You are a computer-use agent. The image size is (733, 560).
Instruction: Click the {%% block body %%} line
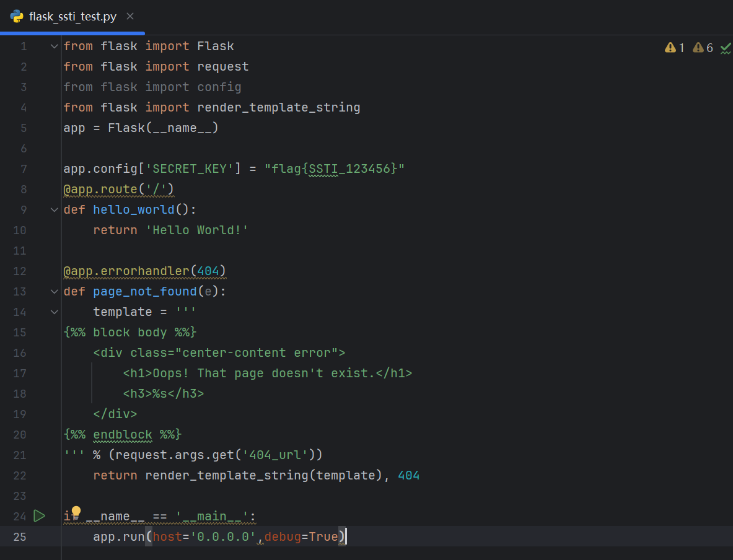pyautogui.click(x=130, y=333)
